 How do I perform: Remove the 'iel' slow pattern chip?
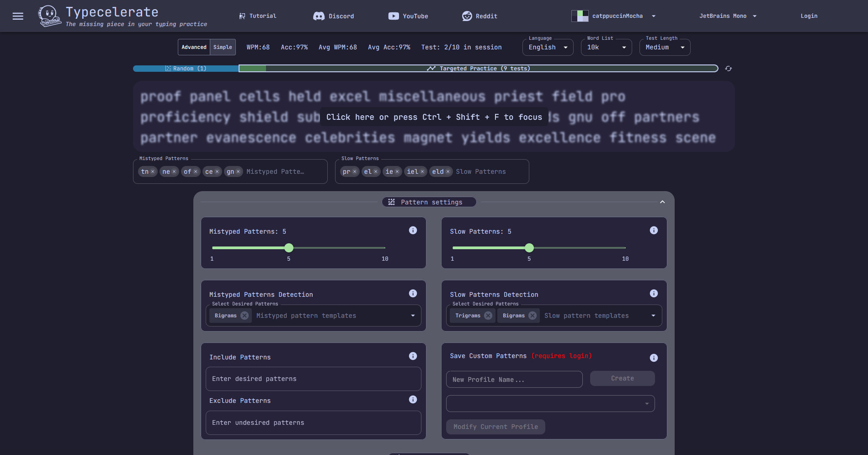pyautogui.click(x=422, y=172)
